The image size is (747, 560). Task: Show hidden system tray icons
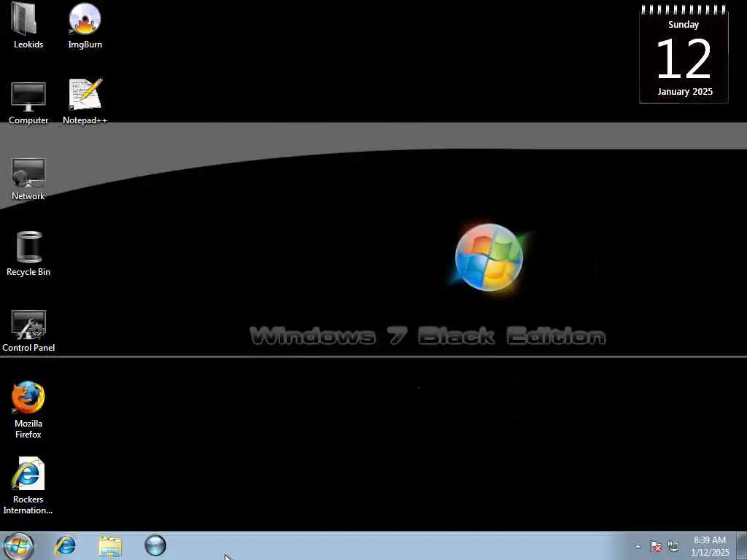tap(638, 547)
